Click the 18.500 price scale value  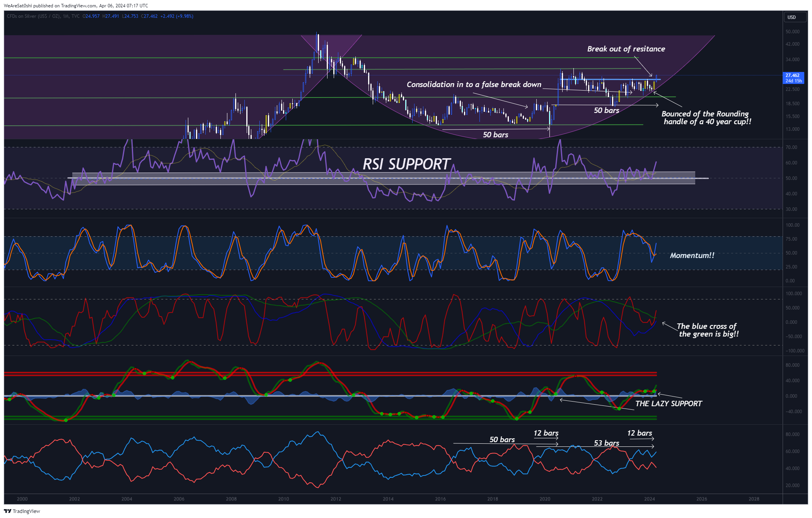tap(792, 104)
